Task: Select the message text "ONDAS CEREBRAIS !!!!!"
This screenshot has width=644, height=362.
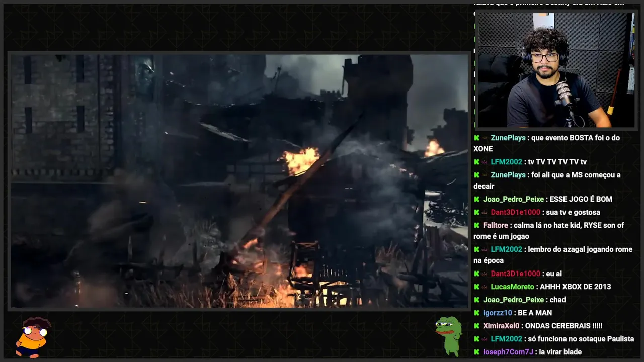Action: [x=564, y=326]
